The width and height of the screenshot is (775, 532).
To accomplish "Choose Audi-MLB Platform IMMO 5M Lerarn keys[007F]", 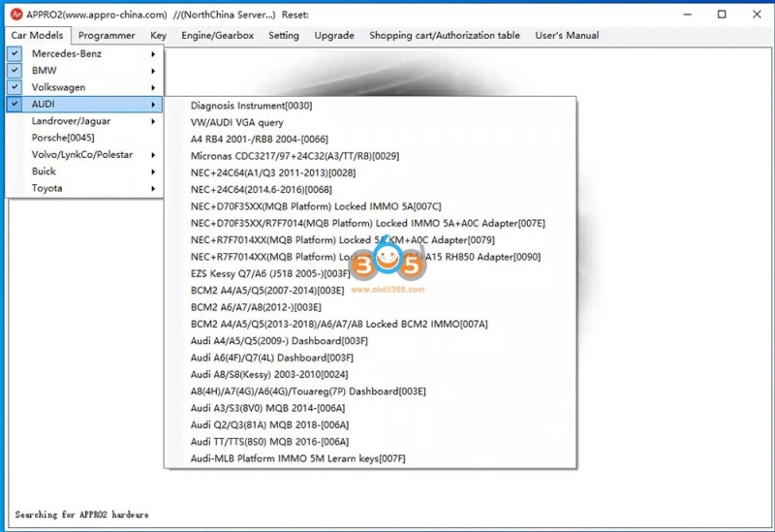I will [x=370, y=458].
